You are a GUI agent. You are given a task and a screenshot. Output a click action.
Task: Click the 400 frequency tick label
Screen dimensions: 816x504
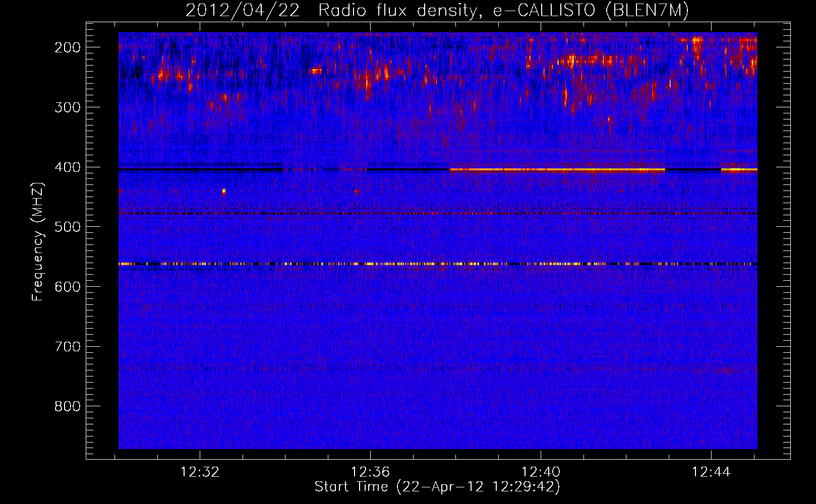[x=68, y=167]
